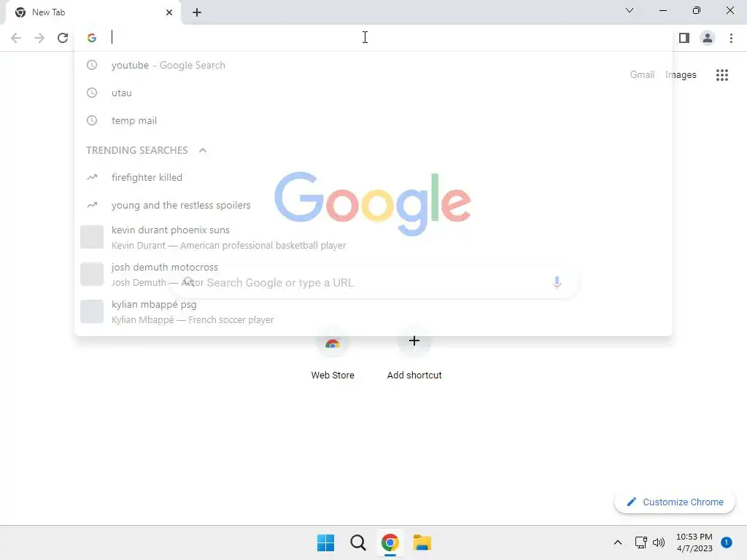Toggle the browser side panel

pyautogui.click(x=684, y=38)
